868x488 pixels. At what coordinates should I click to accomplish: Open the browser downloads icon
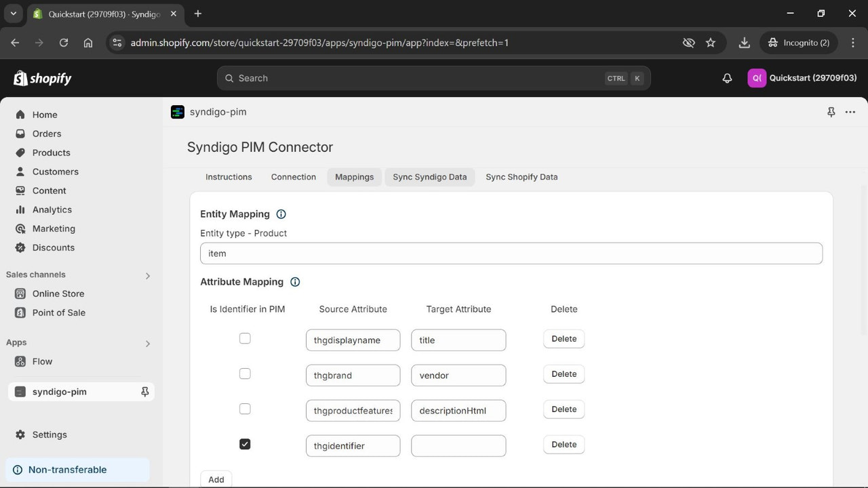[x=744, y=43]
